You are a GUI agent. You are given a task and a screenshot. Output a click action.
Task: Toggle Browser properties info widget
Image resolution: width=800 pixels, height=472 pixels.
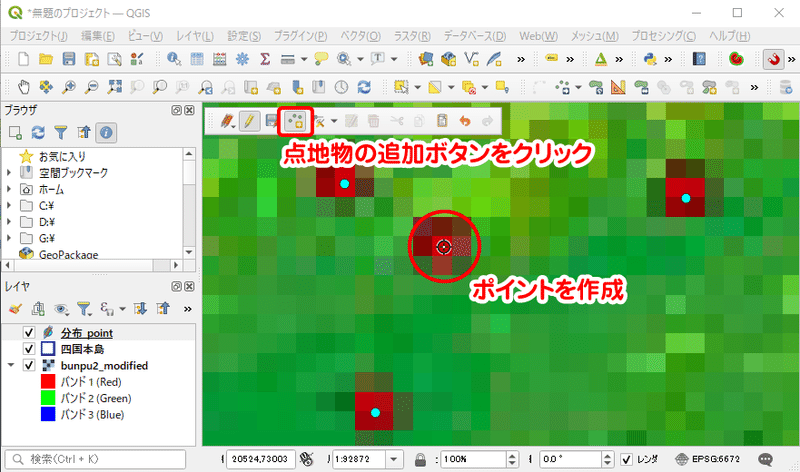click(106, 133)
